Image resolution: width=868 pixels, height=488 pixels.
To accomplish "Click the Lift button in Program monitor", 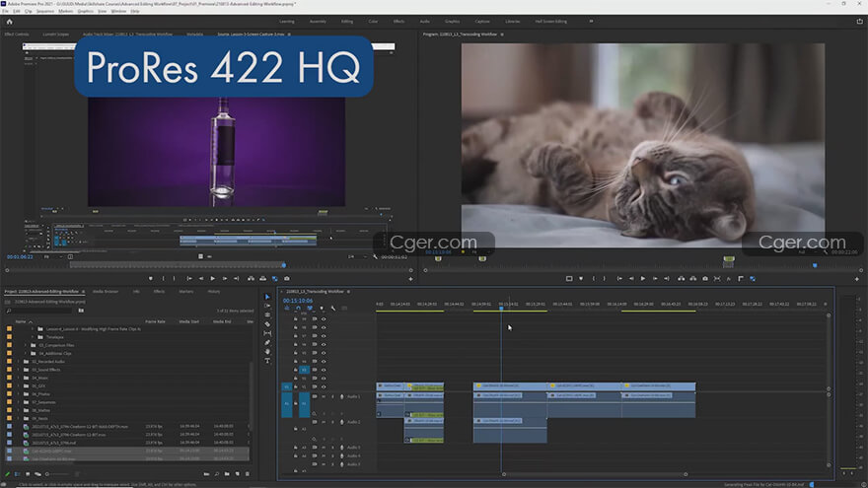I will pos(681,279).
